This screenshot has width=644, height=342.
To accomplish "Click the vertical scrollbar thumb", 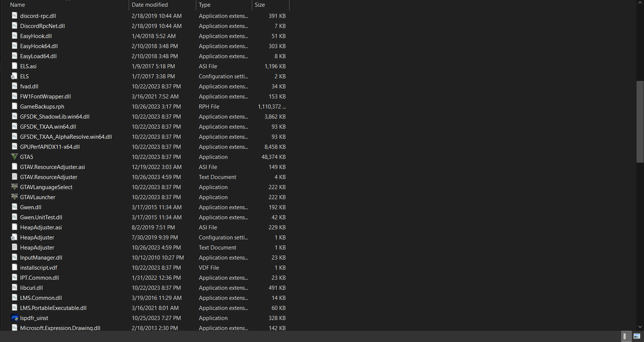I will coord(640,122).
